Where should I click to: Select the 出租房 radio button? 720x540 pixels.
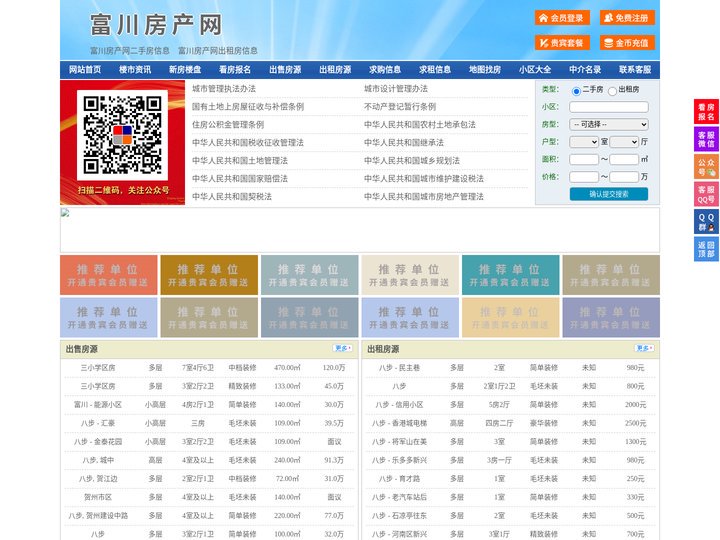click(612, 91)
